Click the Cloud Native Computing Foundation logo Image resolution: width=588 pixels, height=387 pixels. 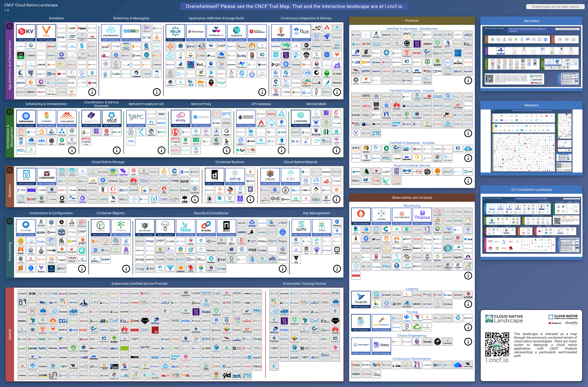point(563,317)
